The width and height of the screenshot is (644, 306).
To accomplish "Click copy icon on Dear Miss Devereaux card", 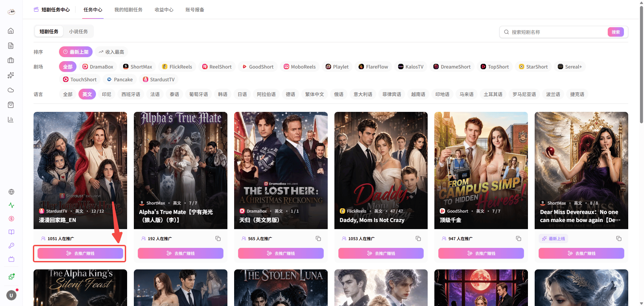I will coord(619,238).
